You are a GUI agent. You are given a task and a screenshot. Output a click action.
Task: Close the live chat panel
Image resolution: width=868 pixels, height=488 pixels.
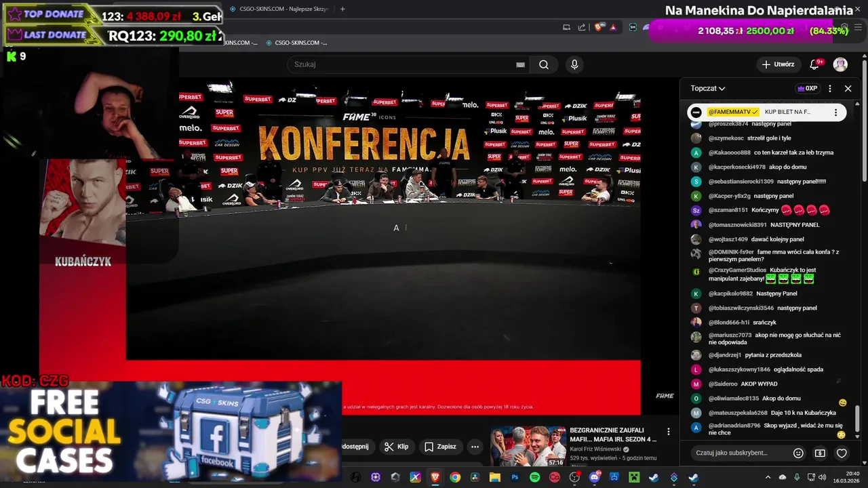tap(848, 88)
